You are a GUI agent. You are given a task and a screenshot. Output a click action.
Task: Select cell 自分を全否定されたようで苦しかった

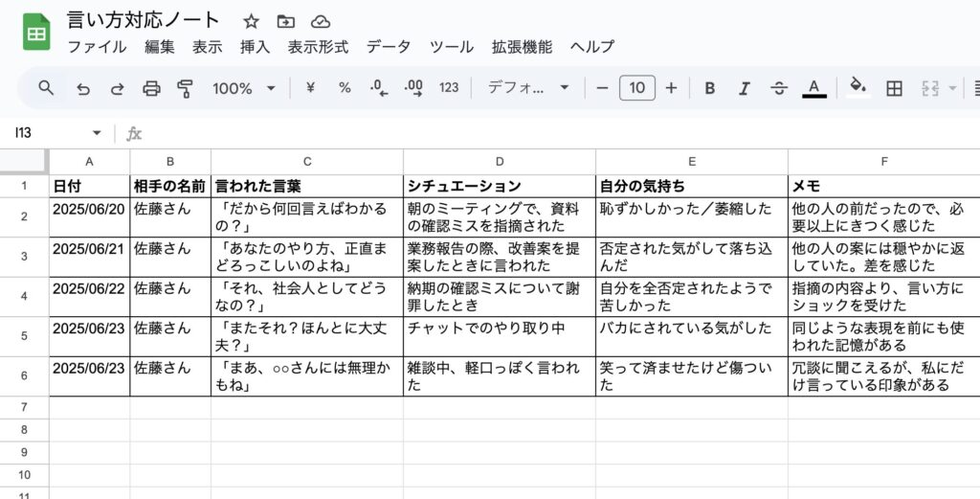[x=692, y=297]
